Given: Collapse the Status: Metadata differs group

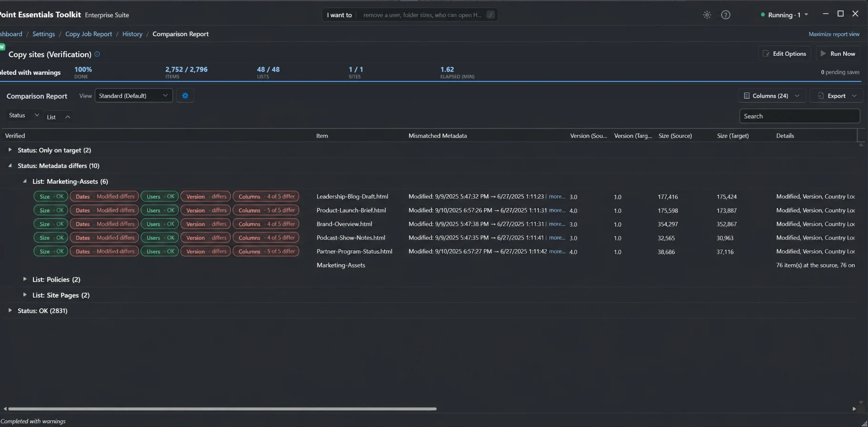Looking at the screenshot, I should tap(10, 165).
